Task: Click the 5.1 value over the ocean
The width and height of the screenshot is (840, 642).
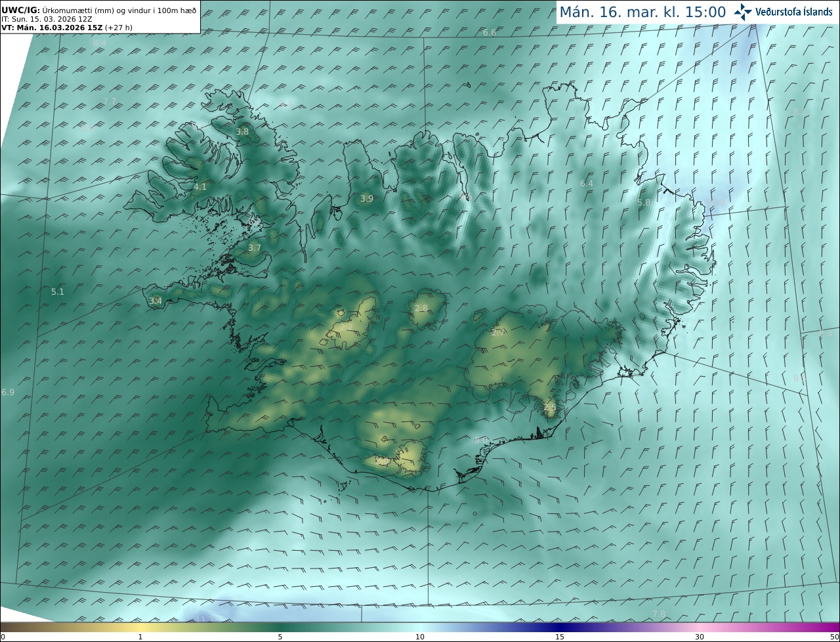Action: tap(58, 291)
